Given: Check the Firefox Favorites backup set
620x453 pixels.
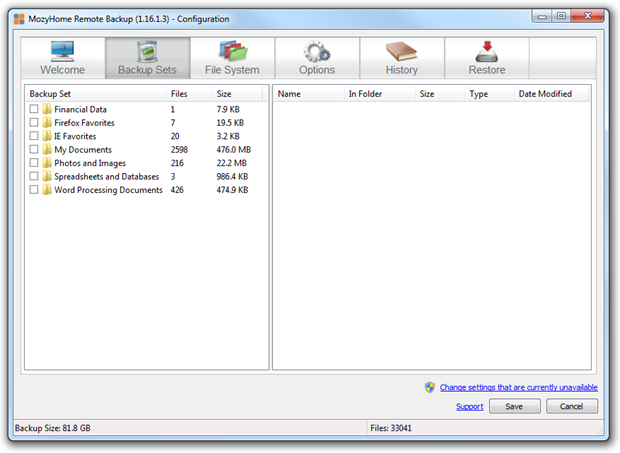Looking at the screenshot, I should point(34,122).
